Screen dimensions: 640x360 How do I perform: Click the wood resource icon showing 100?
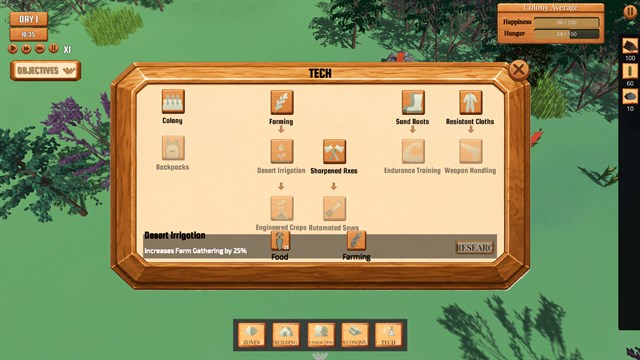click(630, 46)
